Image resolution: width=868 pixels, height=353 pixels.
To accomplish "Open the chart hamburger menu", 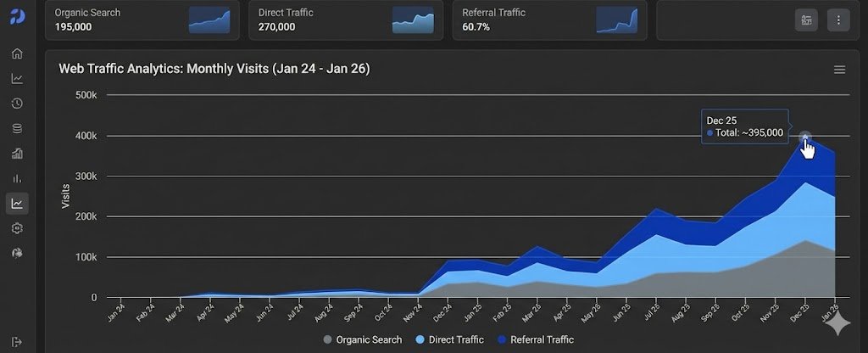I will pyautogui.click(x=840, y=70).
